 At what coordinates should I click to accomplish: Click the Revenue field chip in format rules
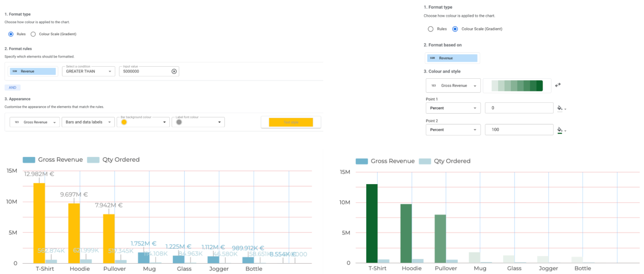[33, 71]
